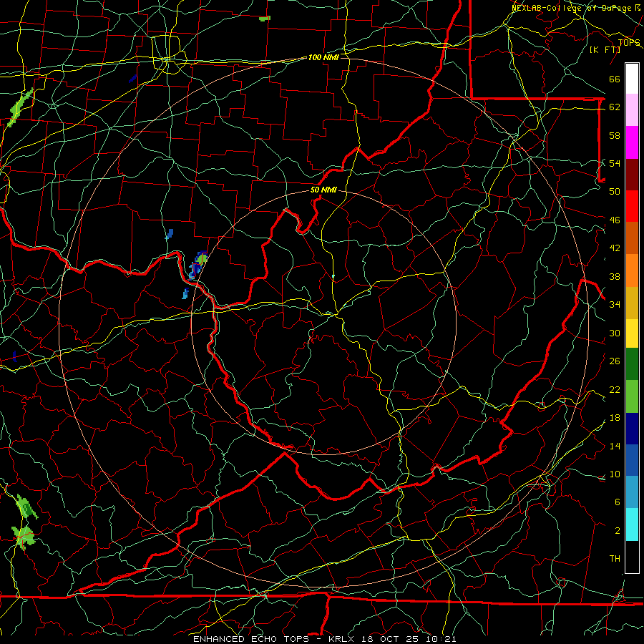Click the legend value "30"
The image size is (644, 644).
click(x=615, y=333)
